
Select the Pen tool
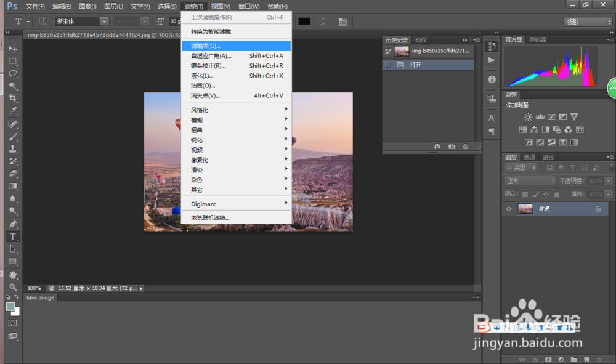[x=12, y=224]
